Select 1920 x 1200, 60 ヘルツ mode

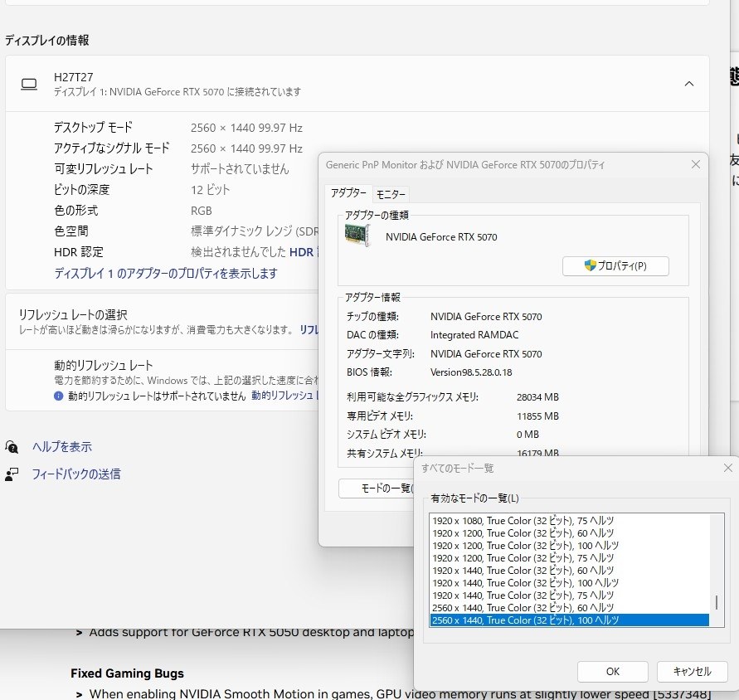(569, 533)
